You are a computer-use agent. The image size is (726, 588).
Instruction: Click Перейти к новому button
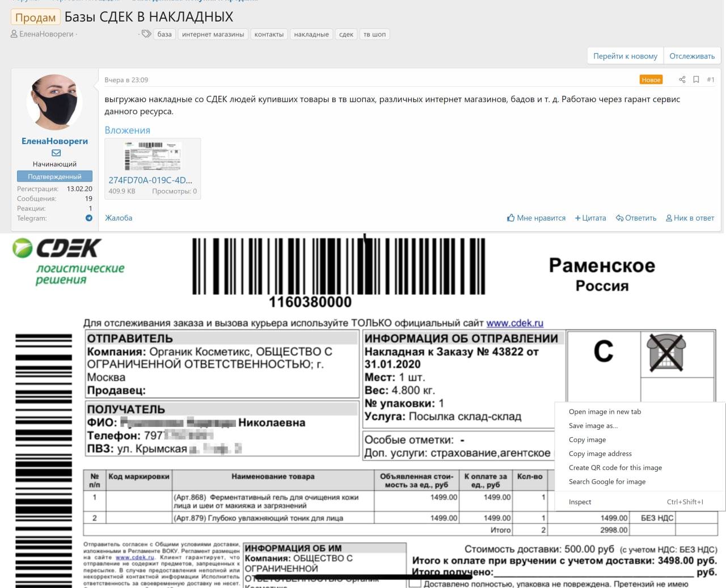pyautogui.click(x=625, y=56)
